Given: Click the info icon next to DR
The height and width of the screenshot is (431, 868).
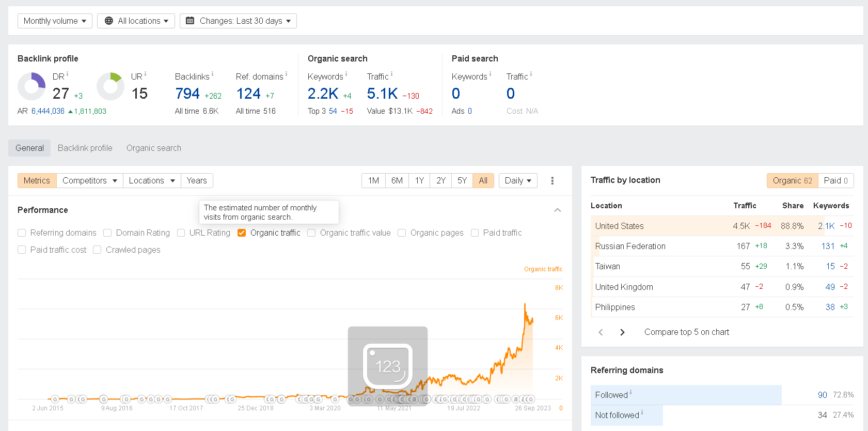Looking at the screenshot, I should [x=67, y=74].
